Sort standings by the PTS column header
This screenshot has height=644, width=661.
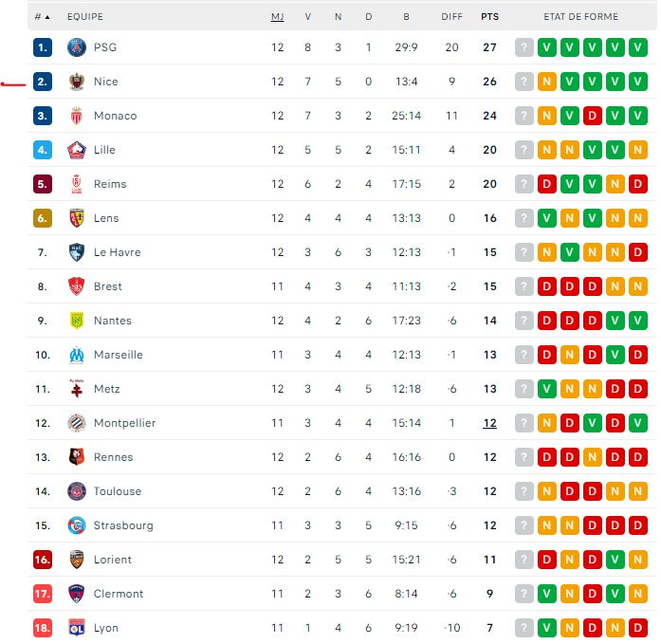coord(490,17)
